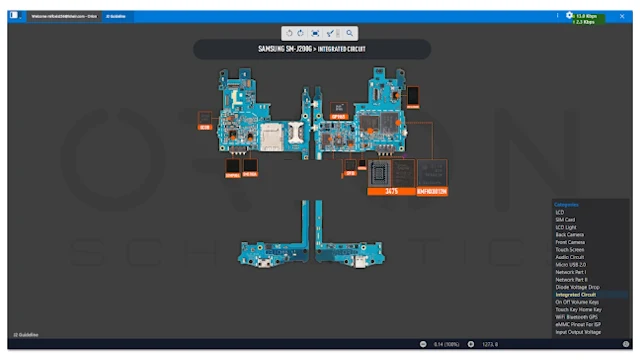Open the Network Part II category
This screenshot has width=640, height=360.
pos(571,280)
